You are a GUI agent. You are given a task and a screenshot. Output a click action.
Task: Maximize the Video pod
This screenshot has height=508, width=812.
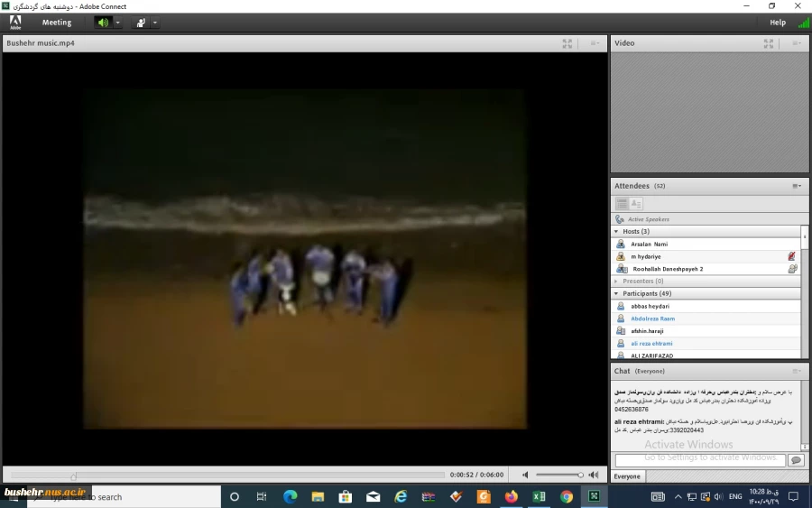click(768, 43)
